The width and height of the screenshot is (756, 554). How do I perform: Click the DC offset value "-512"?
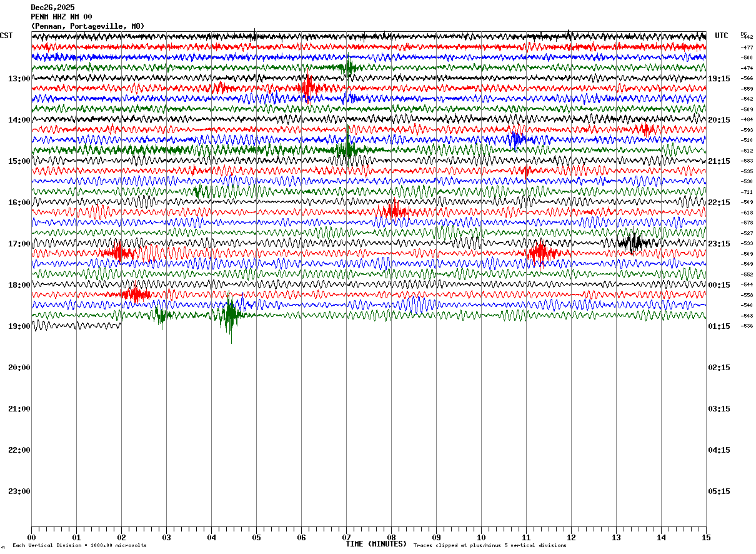(x=747, y=151)
